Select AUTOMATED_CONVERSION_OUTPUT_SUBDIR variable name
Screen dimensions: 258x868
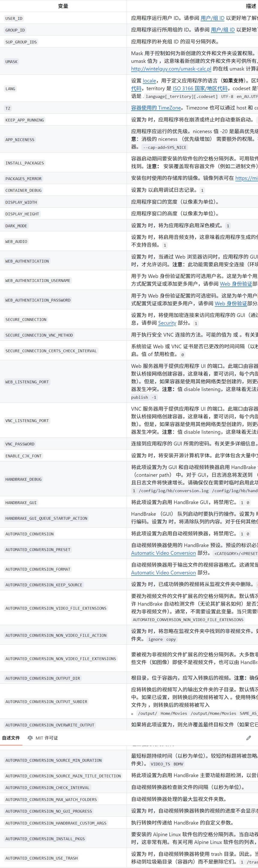tap(46, 701)
